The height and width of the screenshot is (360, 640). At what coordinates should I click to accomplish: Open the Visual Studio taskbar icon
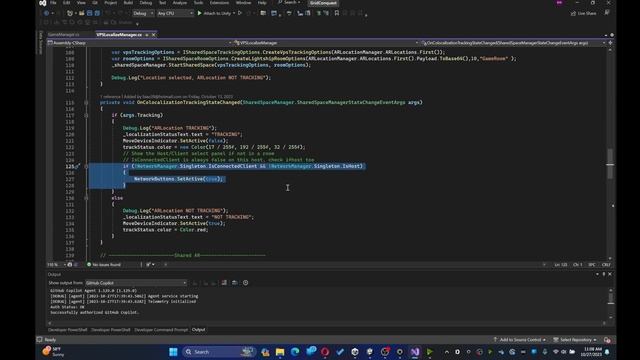(415, 352)
